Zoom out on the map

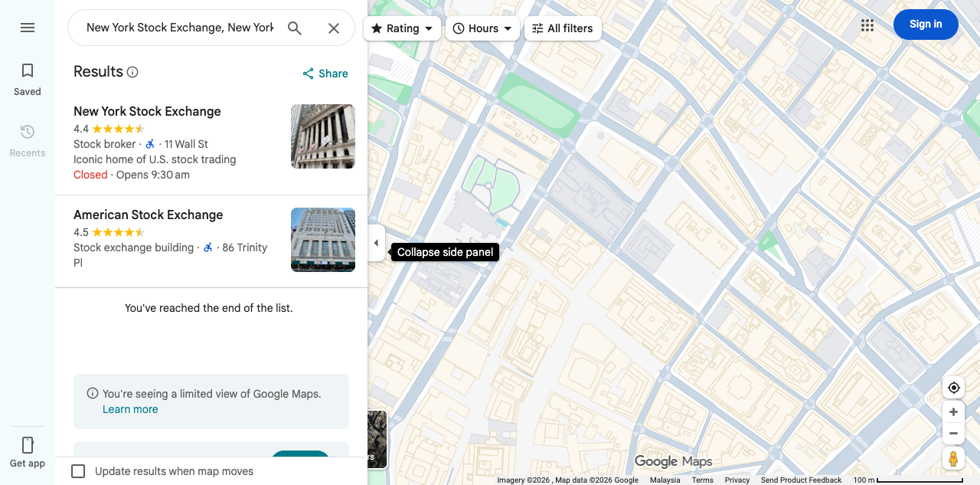coord(953,434)
